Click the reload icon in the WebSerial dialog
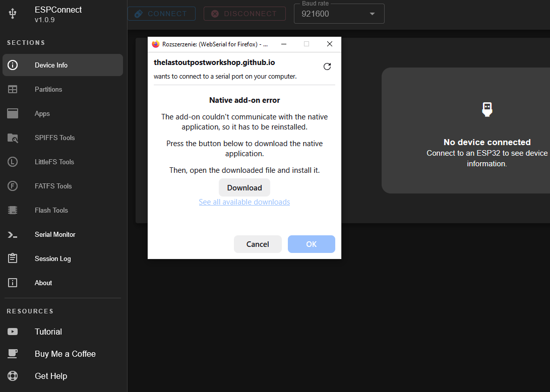Image resolution: width=550 pixels, height=392 pixels. pyautogui.click(x=327, y=67)
